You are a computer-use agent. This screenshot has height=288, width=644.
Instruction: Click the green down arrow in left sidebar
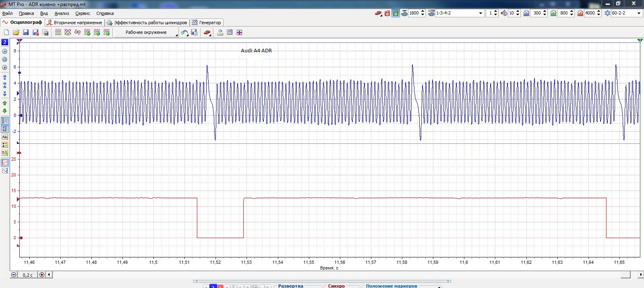point(5,111)
